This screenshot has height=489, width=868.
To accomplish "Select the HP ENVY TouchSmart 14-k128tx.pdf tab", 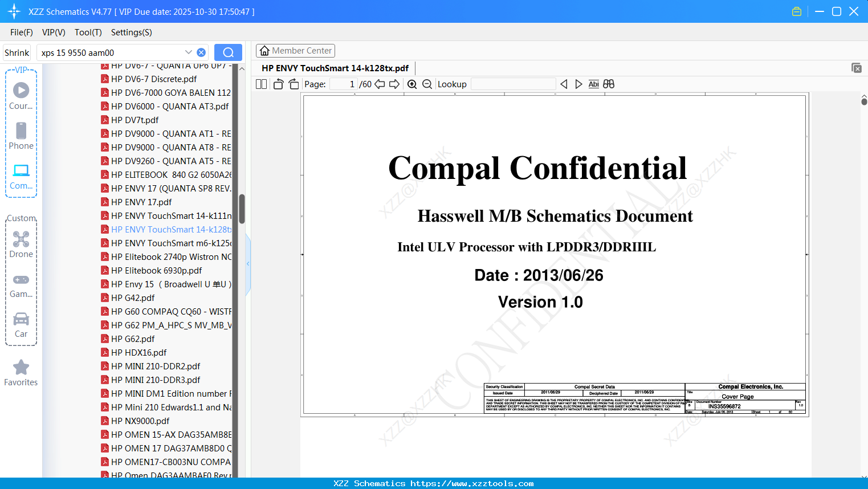I will [x=335, y=68].
